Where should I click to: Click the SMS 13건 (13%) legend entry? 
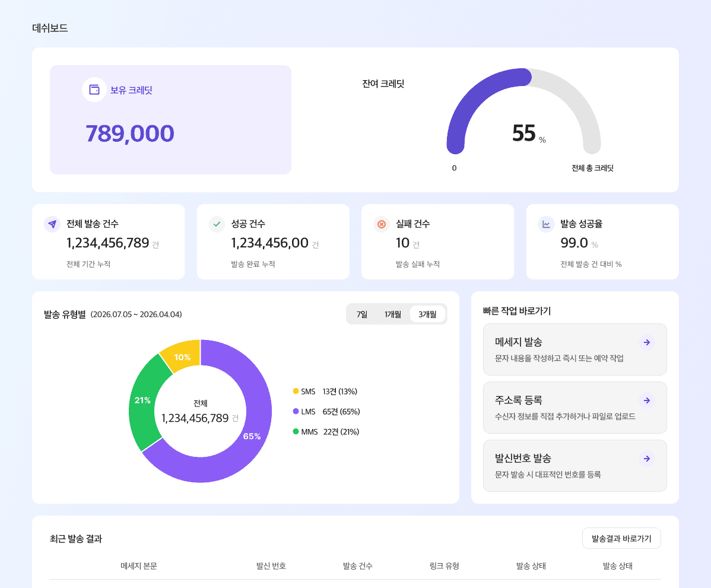pos(326,391)
